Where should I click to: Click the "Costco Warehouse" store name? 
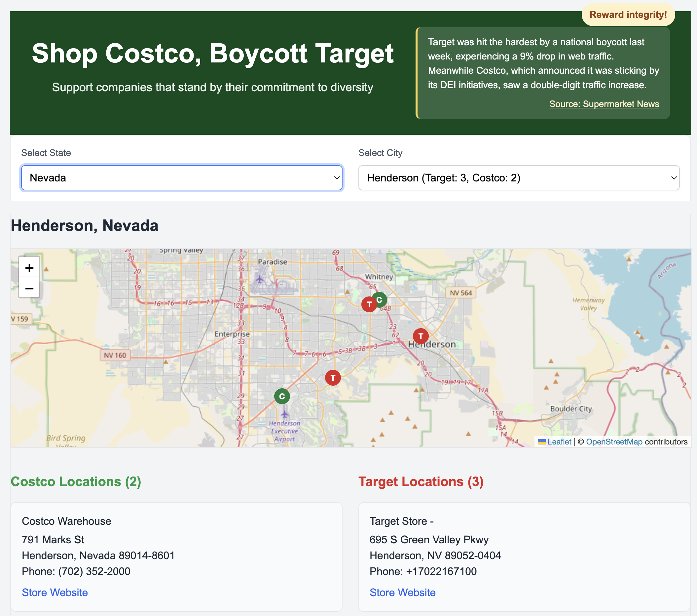(x=66, y=521)
